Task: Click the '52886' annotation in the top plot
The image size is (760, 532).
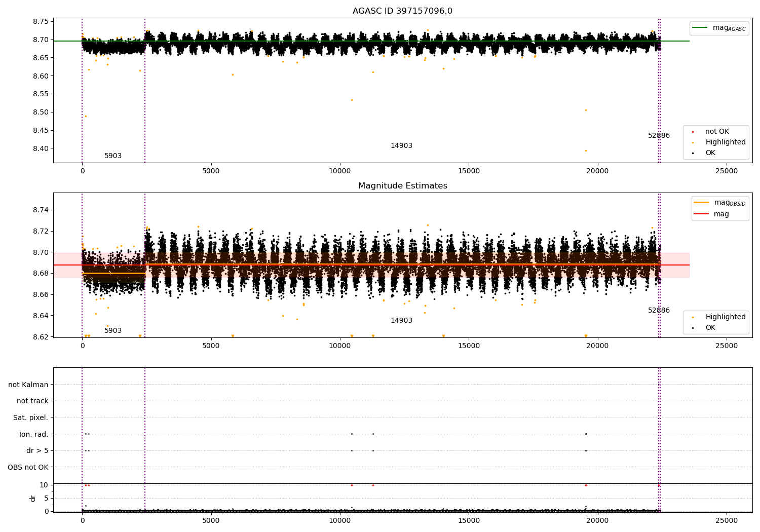Action: point(659,136)
